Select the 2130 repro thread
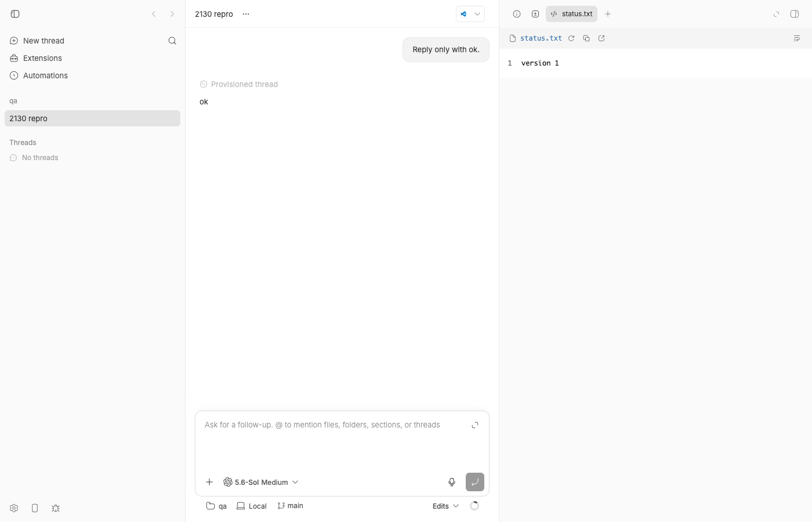The image size is (812, 522). coord(92,118)
